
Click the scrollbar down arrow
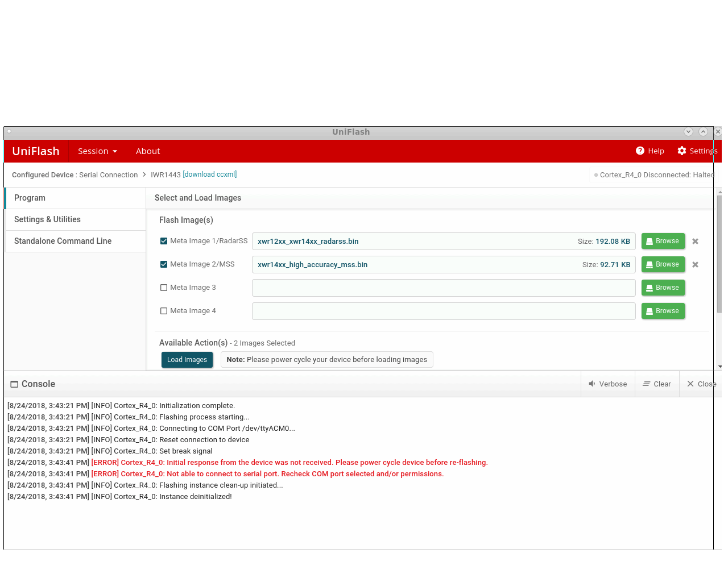click(x=719, y=367)
